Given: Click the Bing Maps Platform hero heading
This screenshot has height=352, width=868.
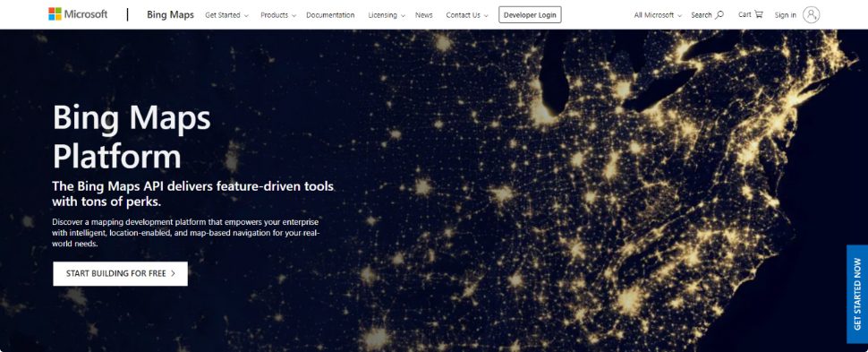Looking at the screenshot, I should pyautogui.click(x=132, y=136).
